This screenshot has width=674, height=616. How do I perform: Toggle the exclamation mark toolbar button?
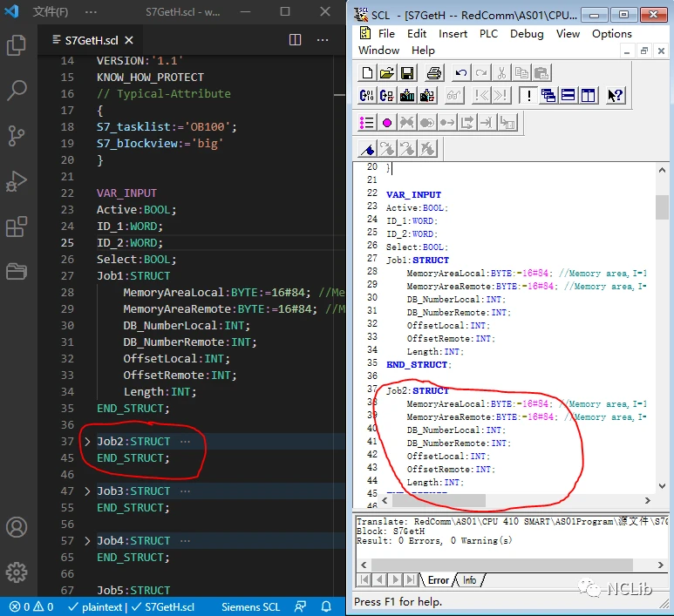click(x=528, y=96)
